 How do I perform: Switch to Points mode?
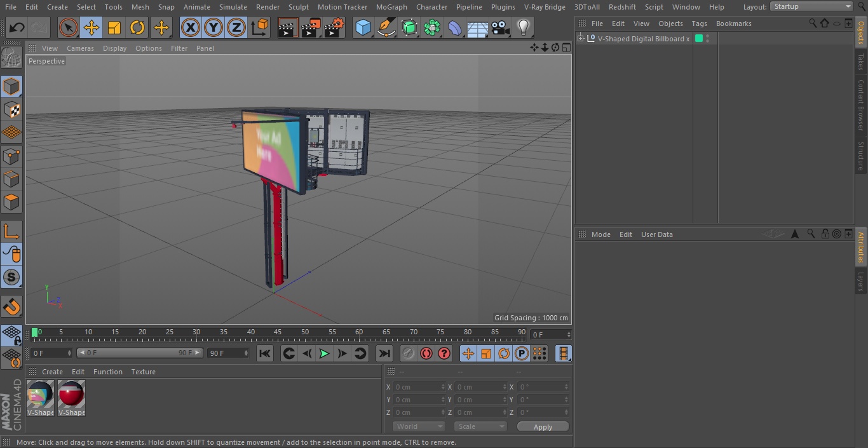tap(11, 156)
